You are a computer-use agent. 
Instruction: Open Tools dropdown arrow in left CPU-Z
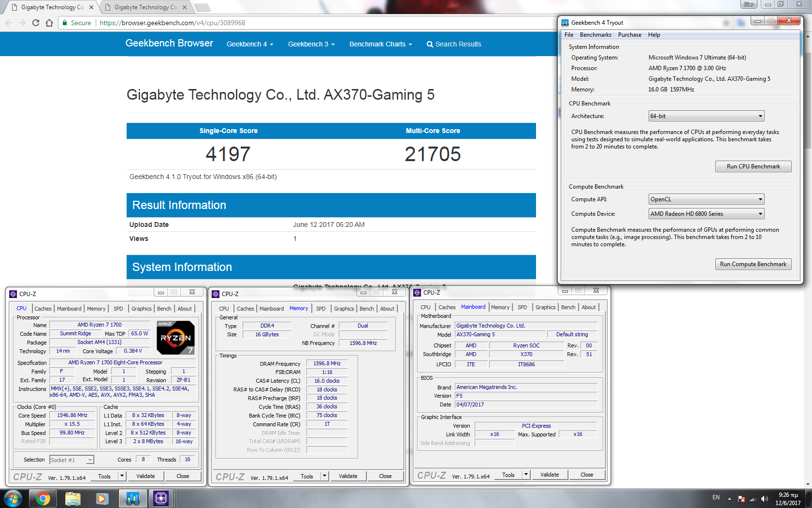pos(122,476)
